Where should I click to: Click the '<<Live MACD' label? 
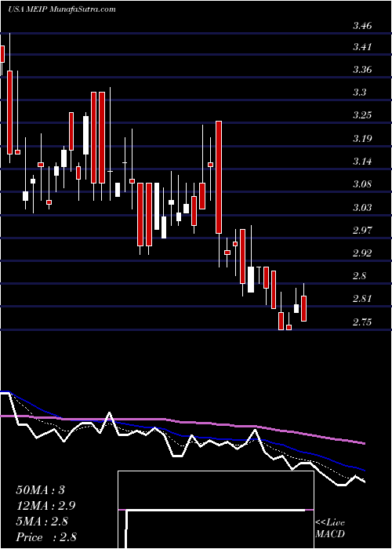coord(330,529)
